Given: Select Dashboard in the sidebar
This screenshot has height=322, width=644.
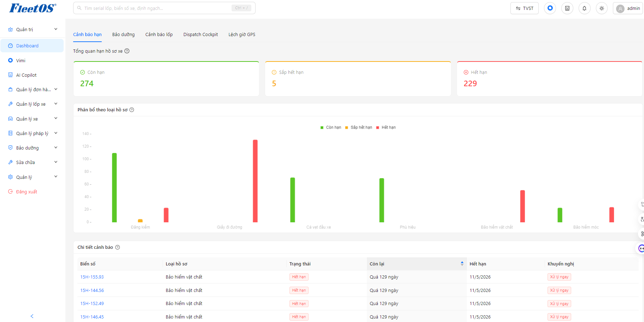Looking at the screenshot, I should (x=32, y=46).
